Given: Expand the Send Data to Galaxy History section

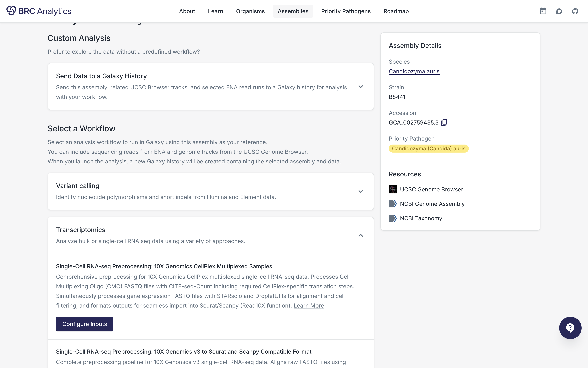Looking at the screenshot, I should (x=361, y=86).
